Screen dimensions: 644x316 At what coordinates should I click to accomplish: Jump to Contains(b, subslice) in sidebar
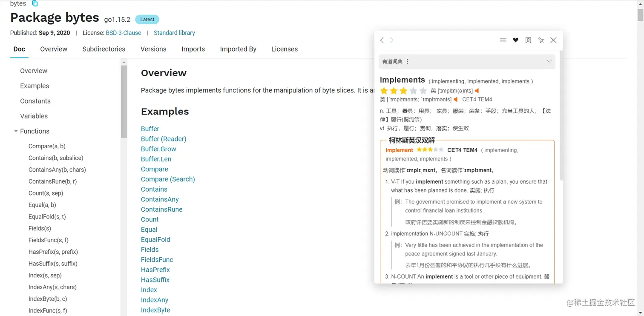coord(56,158)
